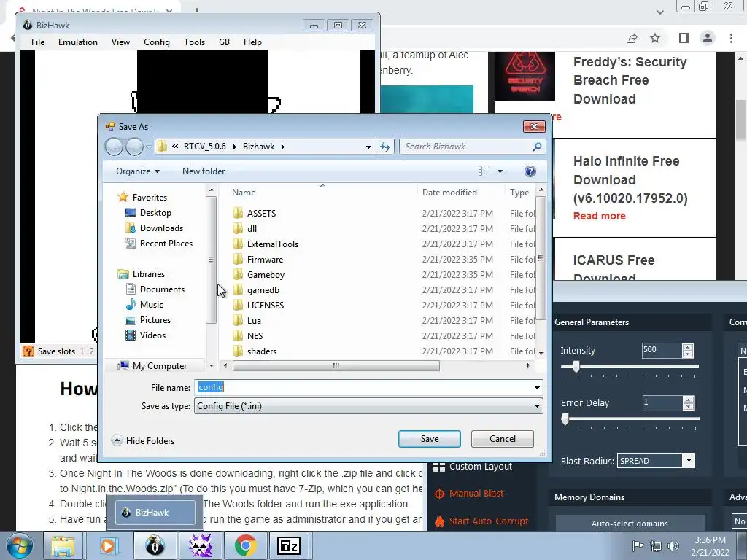
Task: Click the Gameboy folder icon
Action: (x=239, y=274)
